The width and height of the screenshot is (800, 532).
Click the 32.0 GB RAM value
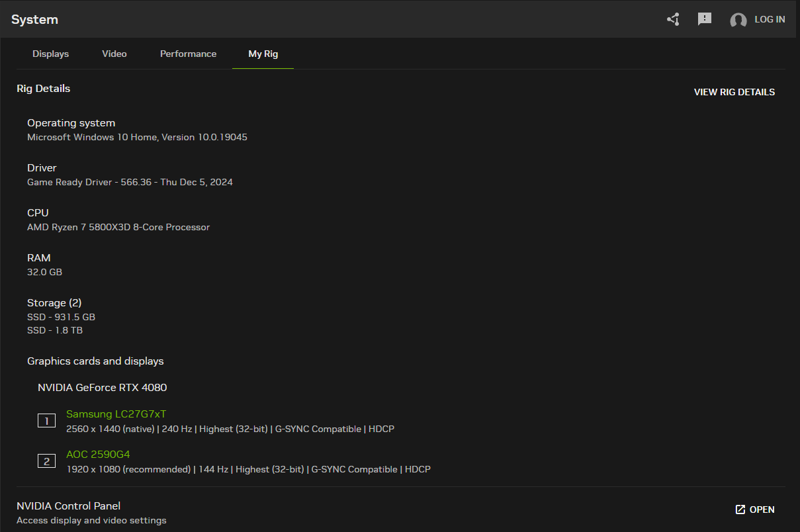pyautogui.click(x=44, y=272)
